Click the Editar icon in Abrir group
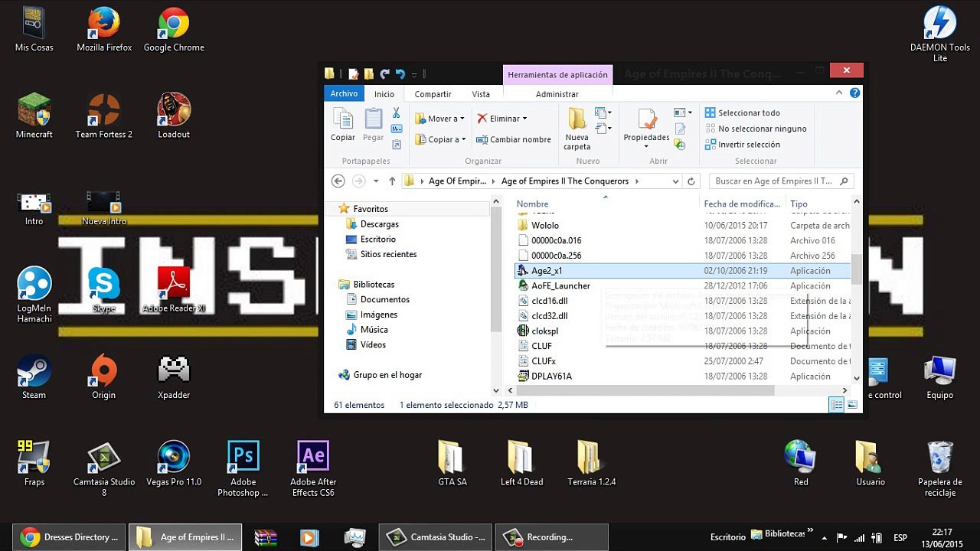Image resolution: width=980 pixels, height=551 pixels. (679, 129)
